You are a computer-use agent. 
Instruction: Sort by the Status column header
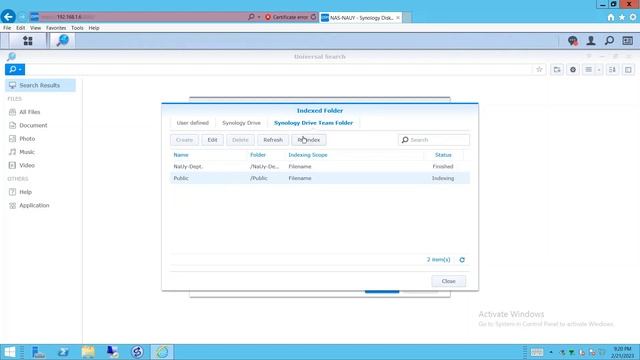pos(443,155)
